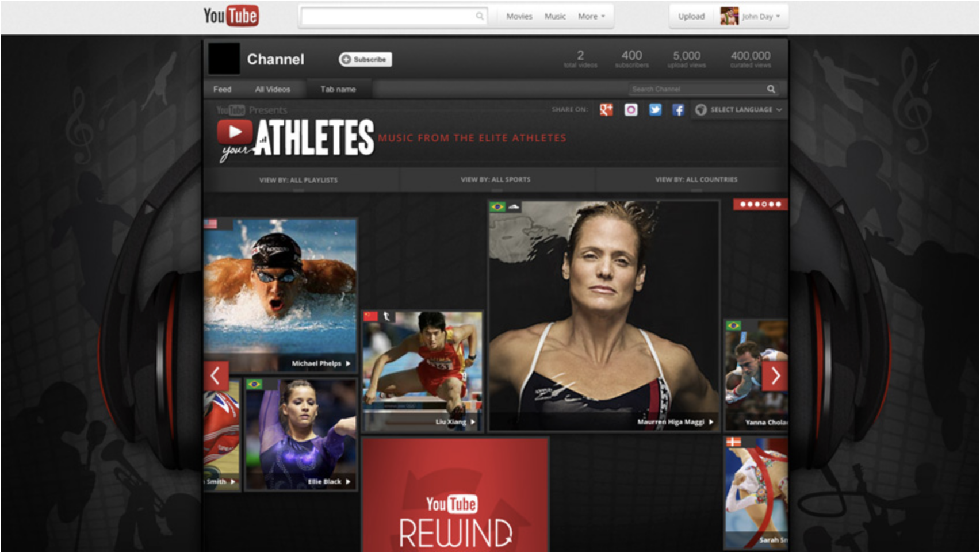Share on Facebook

[679, 109]
